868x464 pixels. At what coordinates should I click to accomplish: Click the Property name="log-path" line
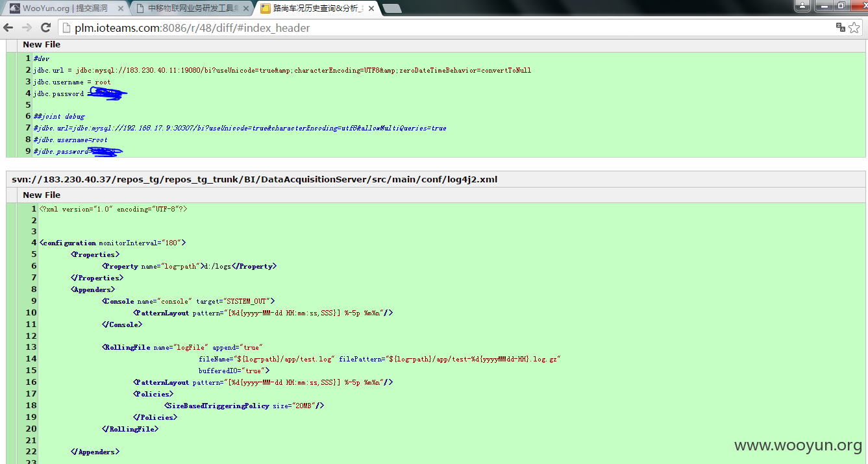pyautogui.click(x=189, y=266)
